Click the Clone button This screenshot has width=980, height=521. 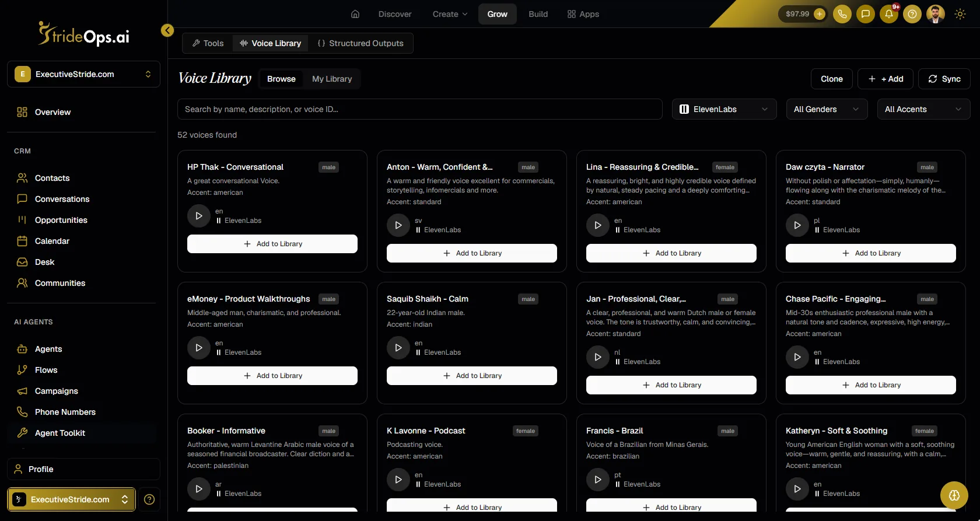[832, 79]
